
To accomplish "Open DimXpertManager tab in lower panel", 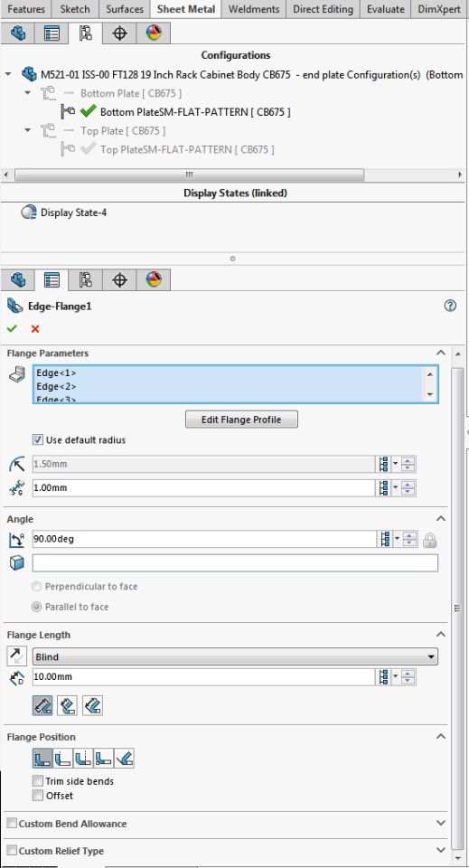I will (x=119, y=280).
